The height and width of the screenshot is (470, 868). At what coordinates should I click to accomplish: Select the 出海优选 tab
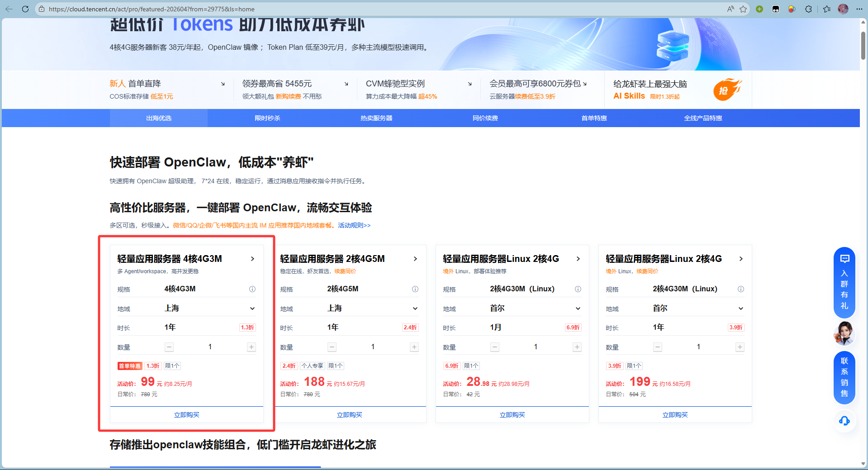click(x=159, y=118)
